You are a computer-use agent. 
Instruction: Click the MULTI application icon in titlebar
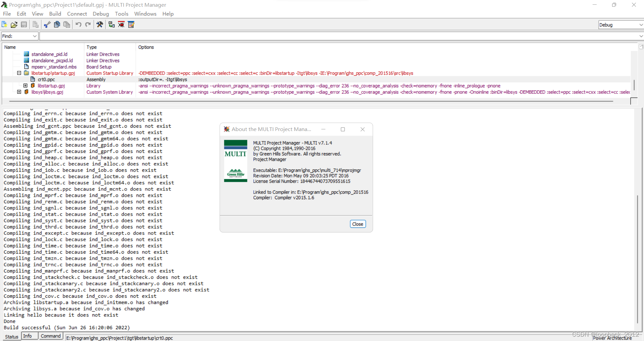click(4, 5)
